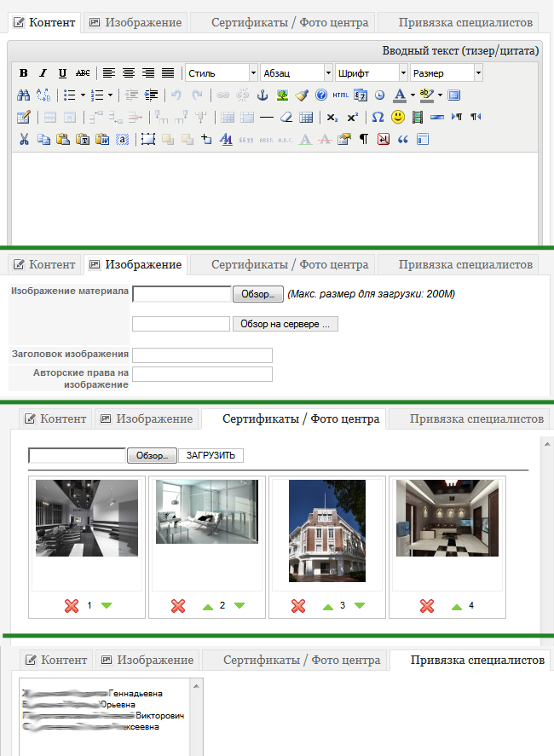This screenshot has width=554, height=756.
Task: Justify text alignment fully
Action: click(x=168, y=73)
